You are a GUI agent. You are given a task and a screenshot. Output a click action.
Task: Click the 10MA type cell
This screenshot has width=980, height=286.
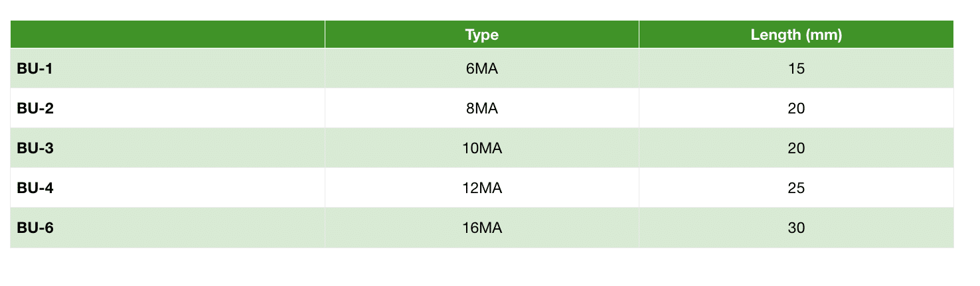(482, 148)
